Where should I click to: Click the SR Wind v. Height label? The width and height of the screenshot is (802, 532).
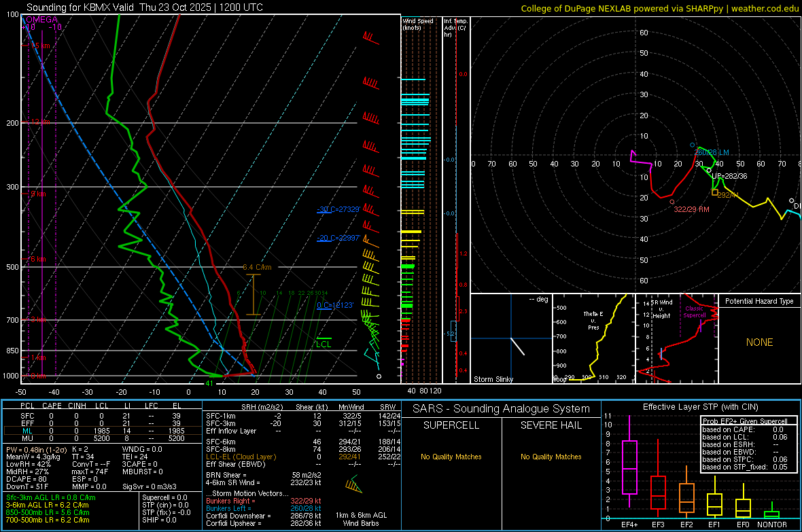pyautogui.click(x=661, y=309)
